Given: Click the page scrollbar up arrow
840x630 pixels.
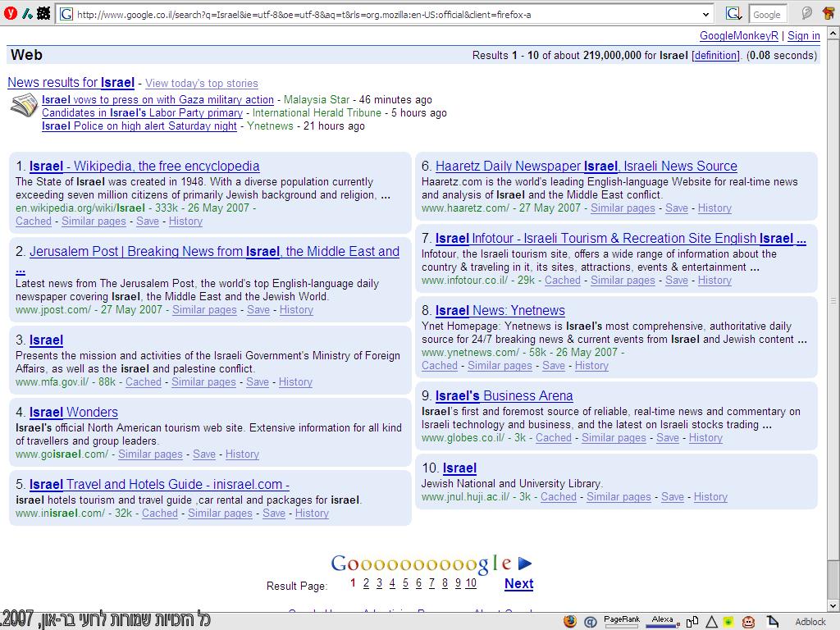Looking at the screenshot, I should 833,33.
